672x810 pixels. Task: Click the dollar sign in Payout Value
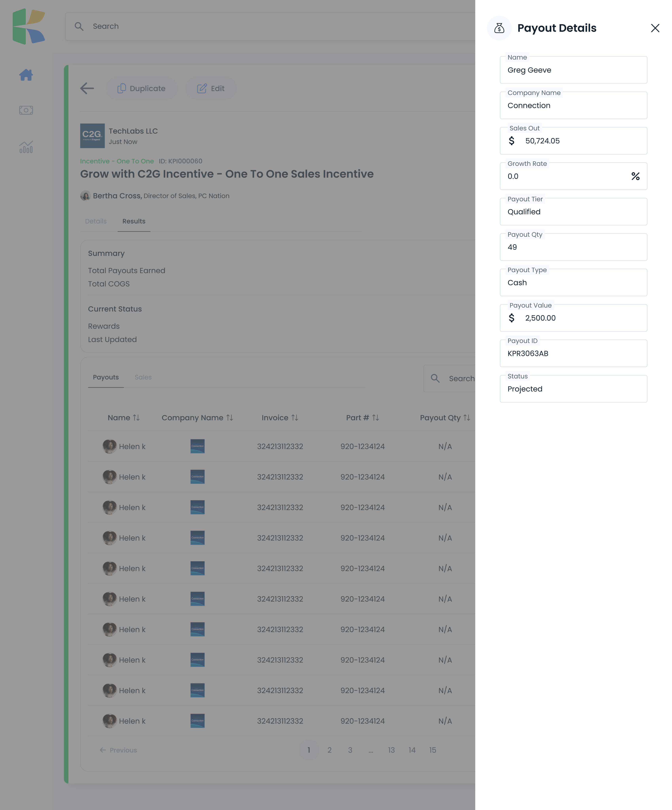(511, 318)
